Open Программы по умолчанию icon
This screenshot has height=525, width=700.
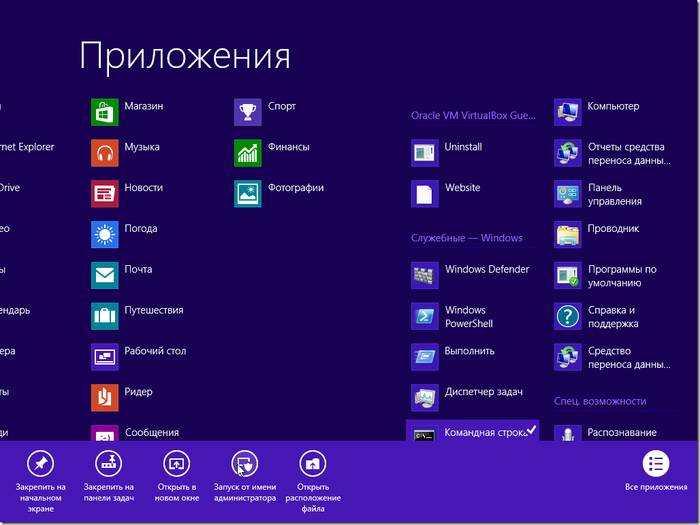coord(568,275)
